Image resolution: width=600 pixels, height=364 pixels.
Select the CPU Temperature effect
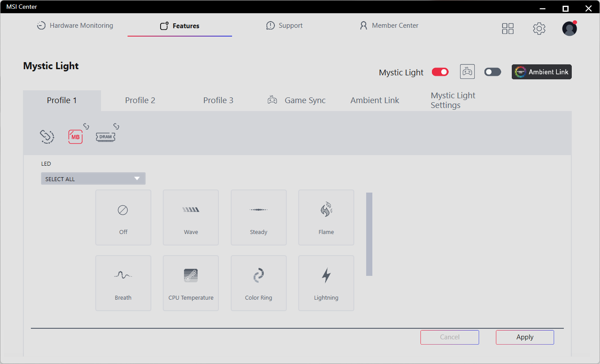[191, 283]
